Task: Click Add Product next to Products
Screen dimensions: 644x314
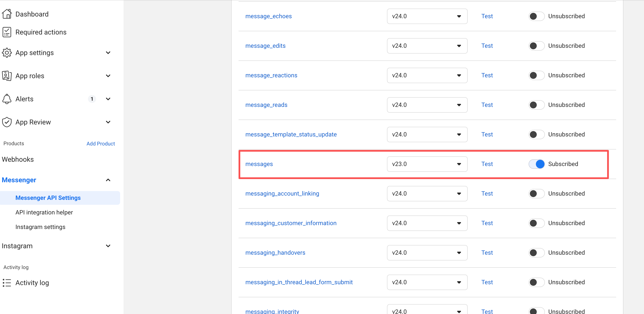Action: tap(100, 144)
